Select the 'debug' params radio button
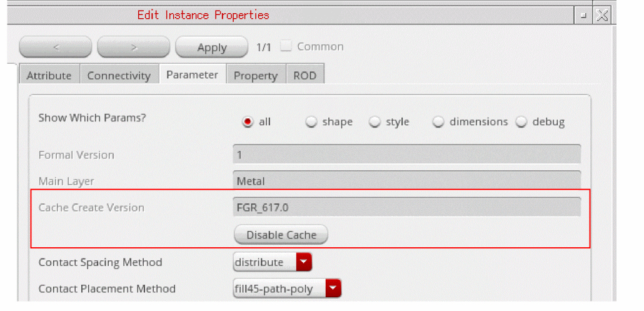This screenshot has height=311, width=644. click(521, 122)
